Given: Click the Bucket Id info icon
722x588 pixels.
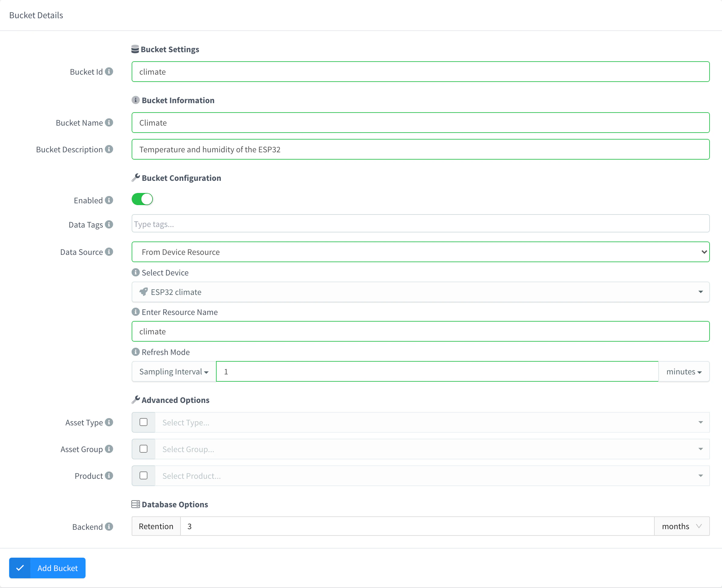Looking at the screenshot, I should tap(109, 72).
